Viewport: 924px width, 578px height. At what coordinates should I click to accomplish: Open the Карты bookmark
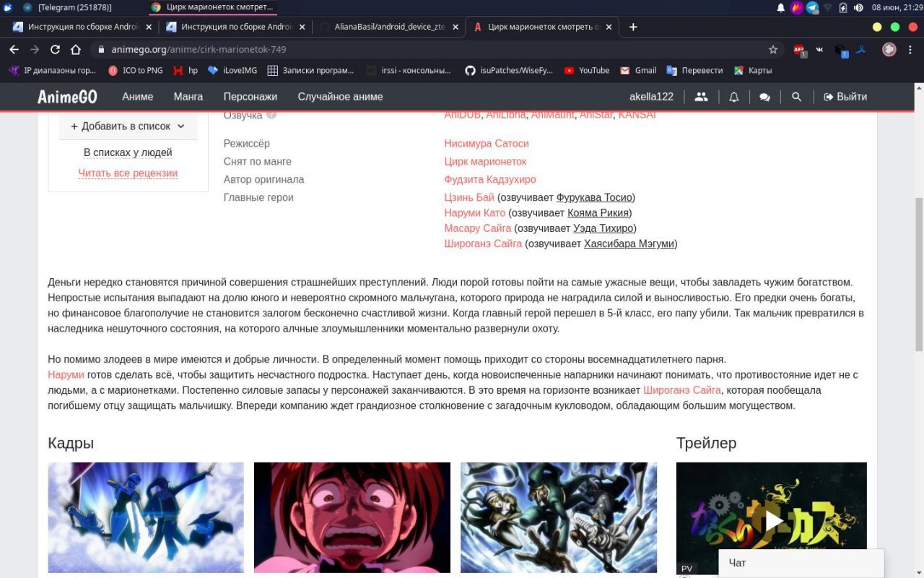(753, 70)
